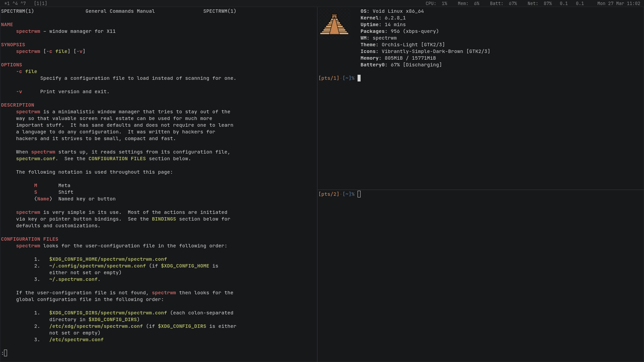Click the Kernel: 6.2.8_1 line
This screenshot has height=362, width=644.
point(383,18)
